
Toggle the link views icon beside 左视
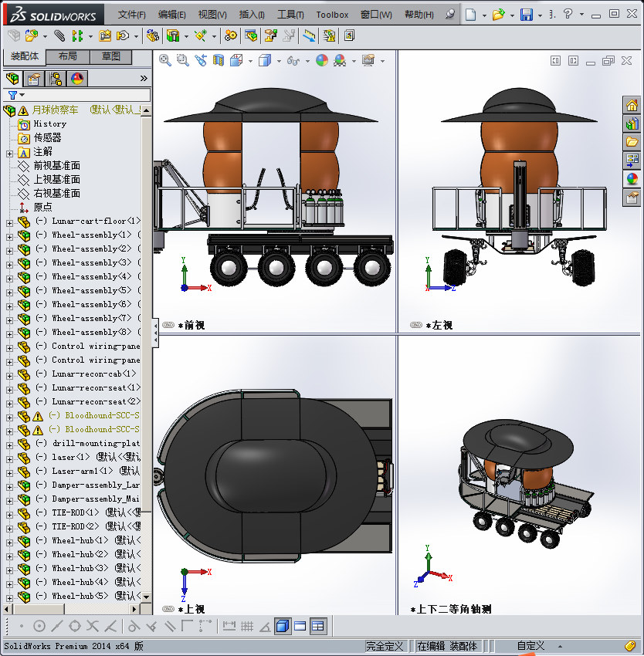point(416,325)
